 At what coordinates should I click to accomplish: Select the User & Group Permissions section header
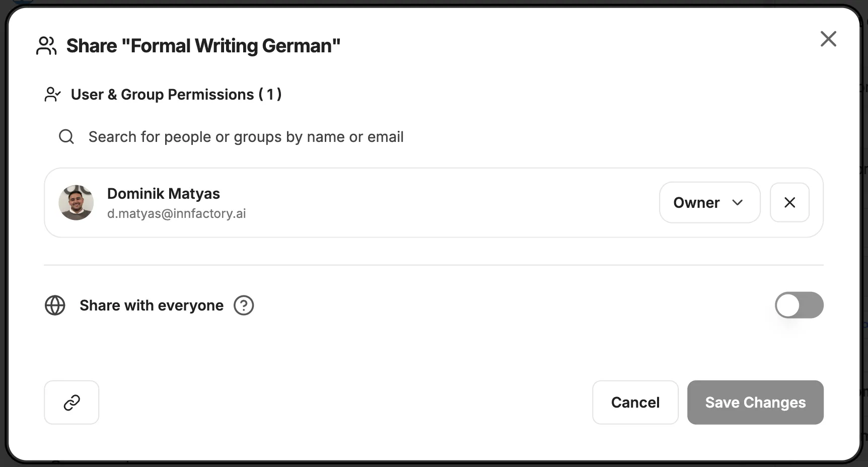click(x=176, y=94)
